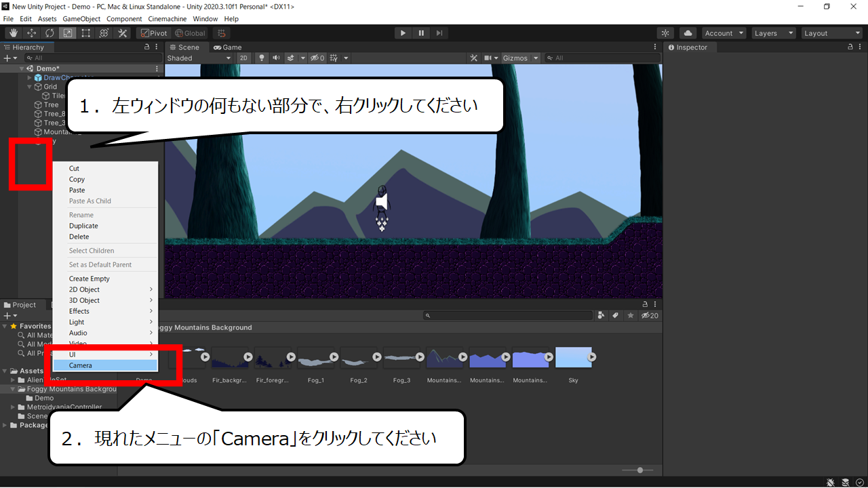Open the Cinemachine menu
The height and width of the screenshot is (488, 868).
click(167, 19)
